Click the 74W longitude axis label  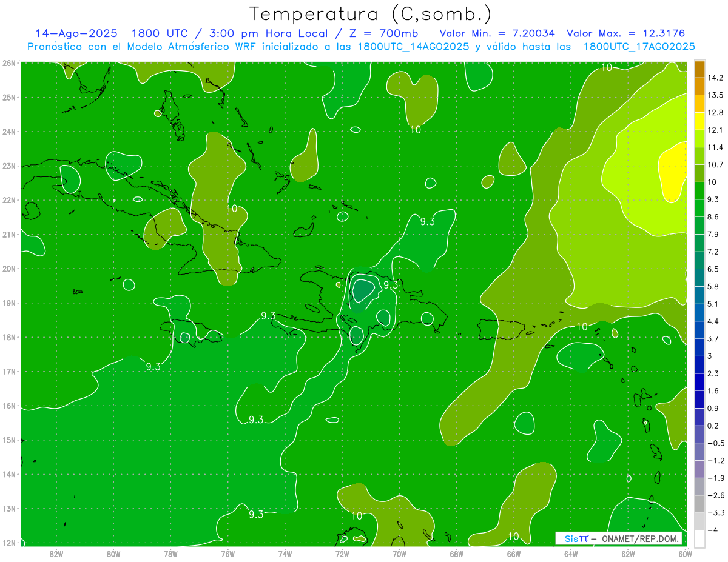tap(285, 554)
